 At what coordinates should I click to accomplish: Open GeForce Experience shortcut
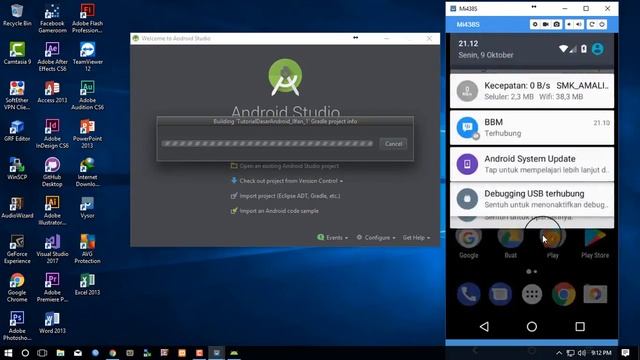(x=17, y=249)
